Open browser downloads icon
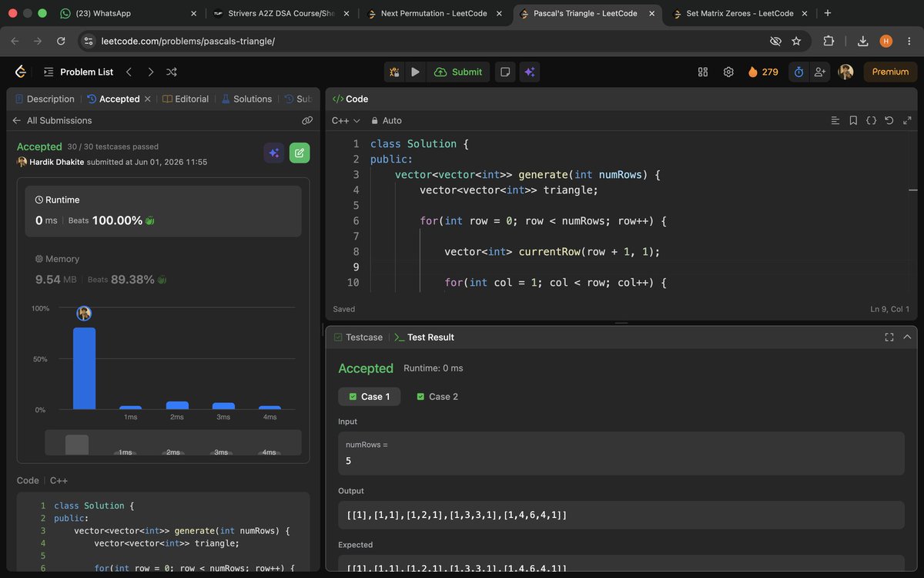 863,41
